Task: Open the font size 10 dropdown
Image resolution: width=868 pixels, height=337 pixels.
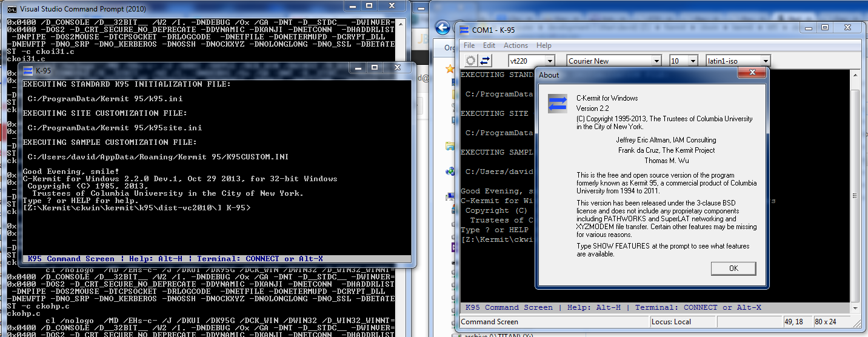Action: [692, 61]
